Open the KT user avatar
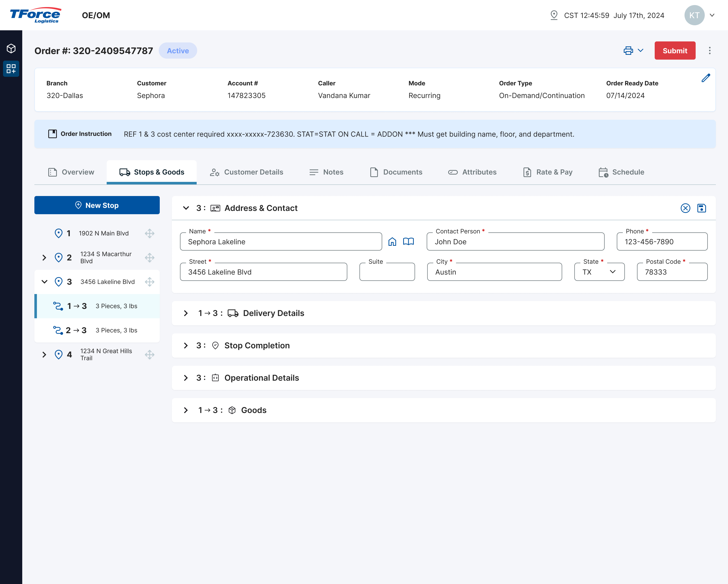Viewport: 728px width, 584px height. coord(694,15)
